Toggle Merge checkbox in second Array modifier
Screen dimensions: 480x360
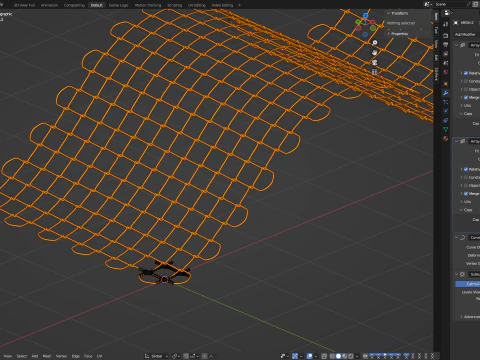point(466,194)
